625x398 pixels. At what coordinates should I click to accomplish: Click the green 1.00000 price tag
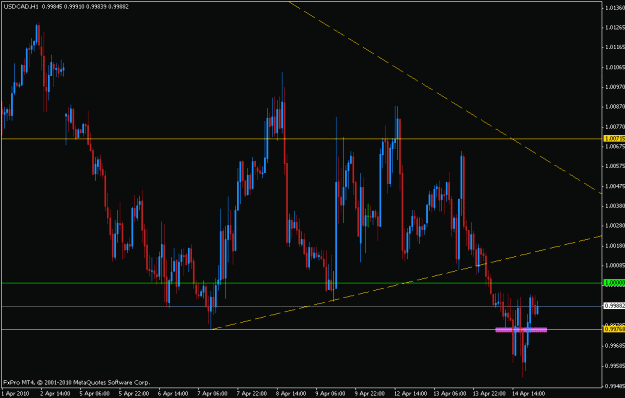click(x=615, y=283)
